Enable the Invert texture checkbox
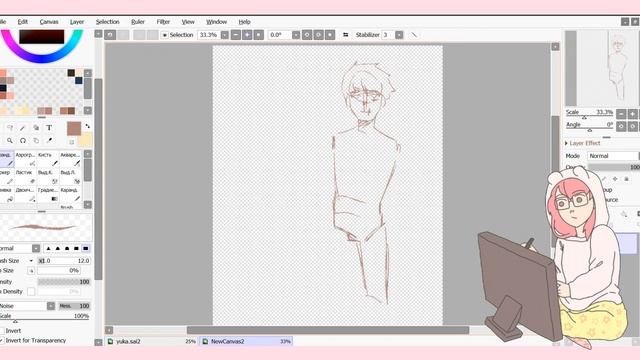This screenshot has width=640, height=360. point(1,331)
